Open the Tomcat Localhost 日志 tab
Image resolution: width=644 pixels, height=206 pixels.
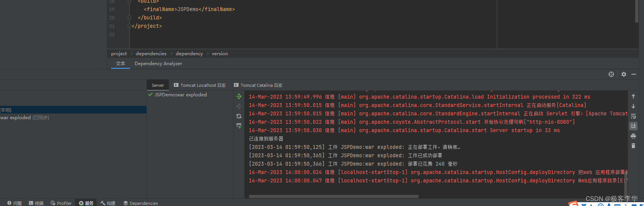[x=200, y=85]
